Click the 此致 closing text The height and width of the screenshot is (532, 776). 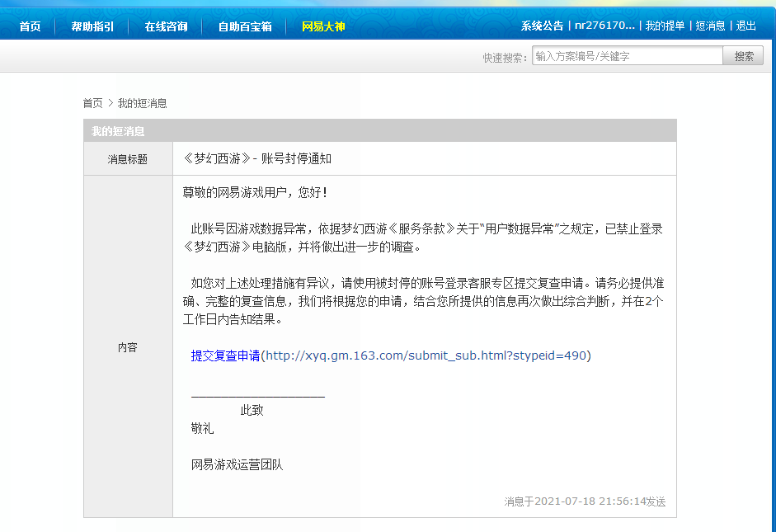[x=252, y=410]
